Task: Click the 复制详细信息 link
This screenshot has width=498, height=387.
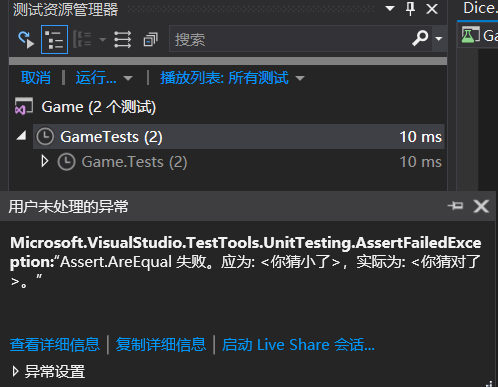Action: [x=161, y=344]
